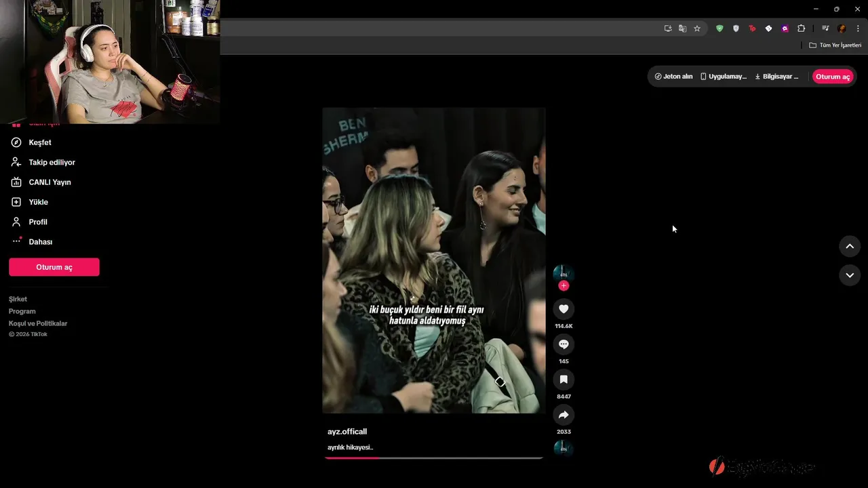Viewport: 868px width, 488px height.
Task: Click the install app icon in the address bar
Action: tap(668, 28)
